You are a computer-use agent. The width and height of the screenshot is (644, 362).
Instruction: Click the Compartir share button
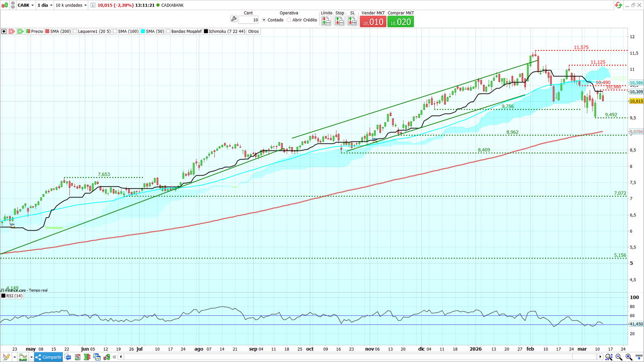[x=48, y=357]
